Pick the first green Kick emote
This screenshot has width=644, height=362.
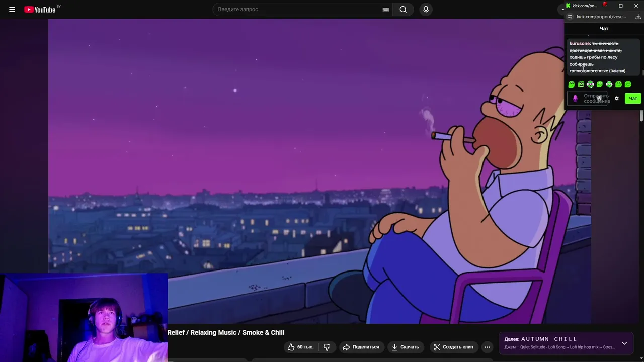(x=572, y=84)
